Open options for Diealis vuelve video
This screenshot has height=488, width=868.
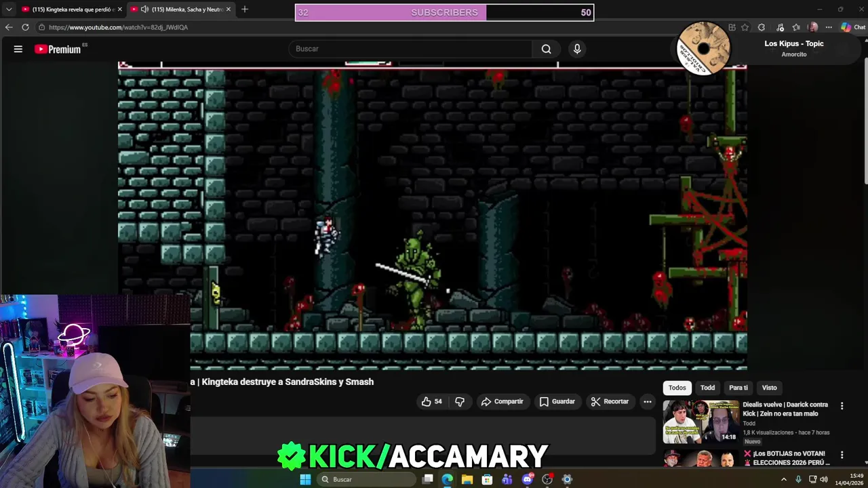[842, 406]
